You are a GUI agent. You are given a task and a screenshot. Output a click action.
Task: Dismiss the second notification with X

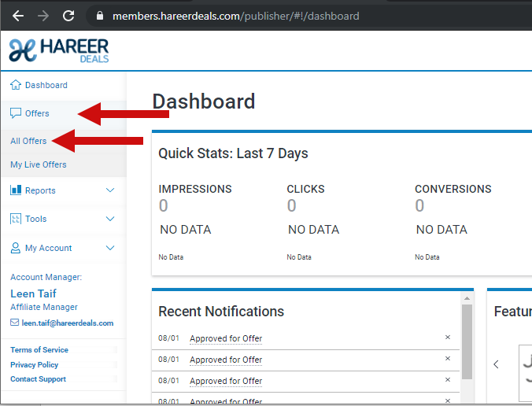448,359
